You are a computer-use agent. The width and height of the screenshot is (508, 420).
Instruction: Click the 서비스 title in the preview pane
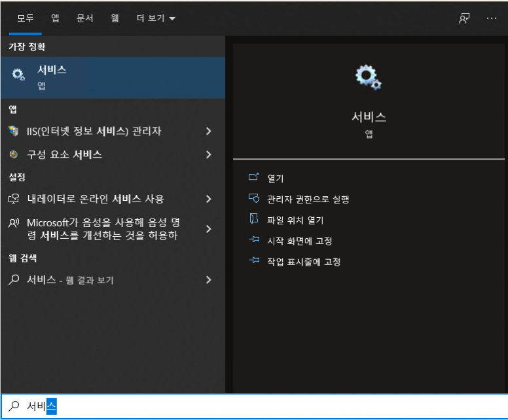click(369, 117)
